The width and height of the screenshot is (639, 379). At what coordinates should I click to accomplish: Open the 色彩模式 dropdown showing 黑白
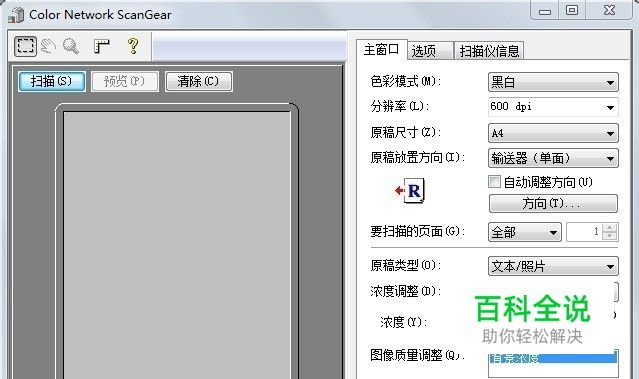pyautogui.click(x=553, y=82)
